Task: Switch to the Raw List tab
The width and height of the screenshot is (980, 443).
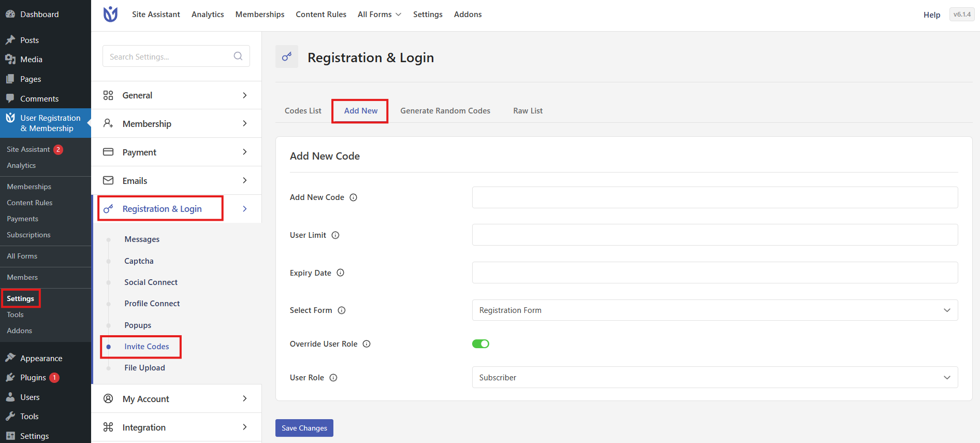Action: pos(528,111)
